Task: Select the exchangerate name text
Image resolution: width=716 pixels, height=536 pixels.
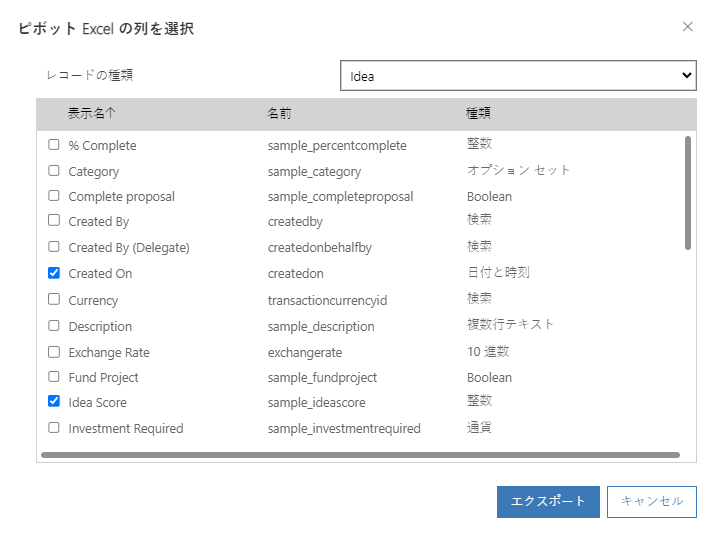Action: (305, 352)
